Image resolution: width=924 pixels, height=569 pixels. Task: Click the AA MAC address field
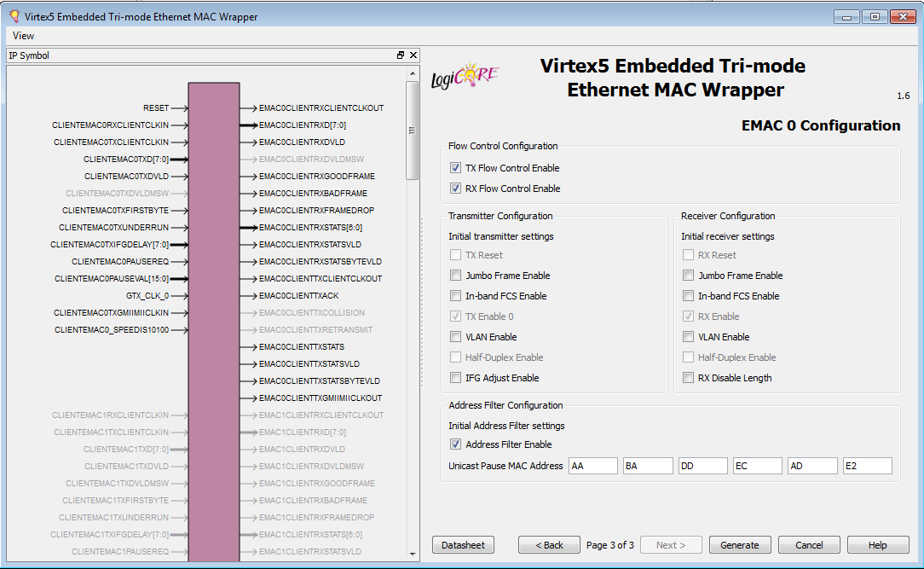[x=593, y=466]
